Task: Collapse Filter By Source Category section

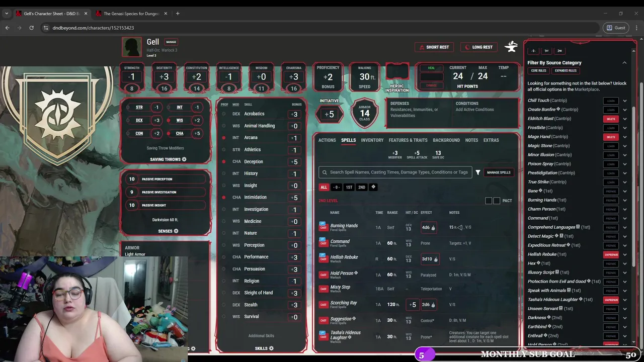Action: point(624,63)
